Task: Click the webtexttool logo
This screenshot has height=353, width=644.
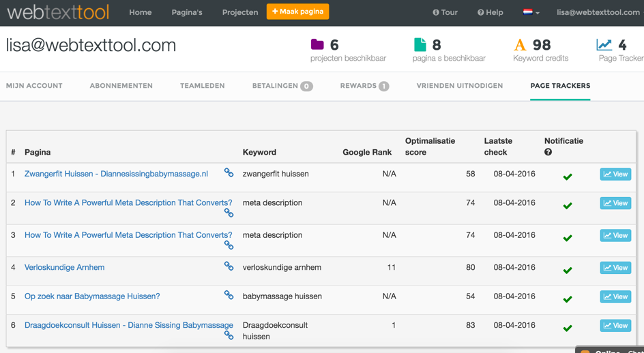Action: [59, 12]
